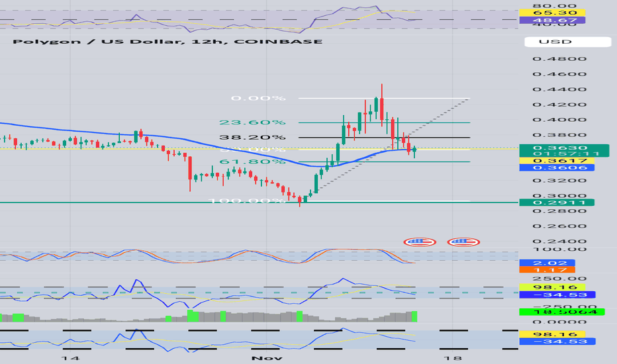The image size is (617, 364).
Task: Click the 18 date label on time axis
Action: (x=453, y=358)
